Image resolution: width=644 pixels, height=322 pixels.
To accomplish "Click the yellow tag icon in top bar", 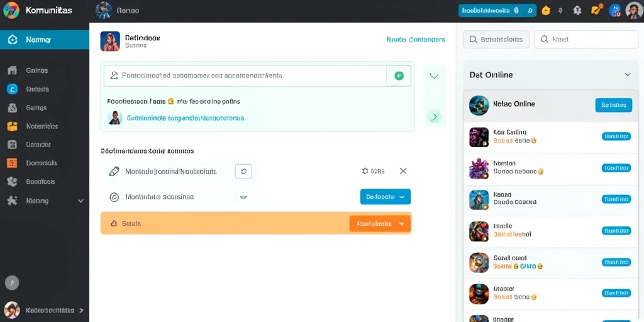I will coord(546,11).
